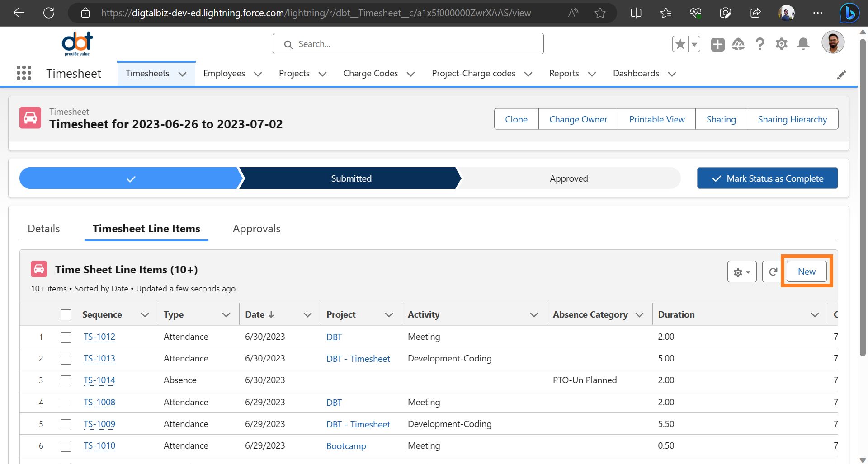868x464 pixels.
Task: Check the TS-1009 row checkbox
Action: [66, 424]
